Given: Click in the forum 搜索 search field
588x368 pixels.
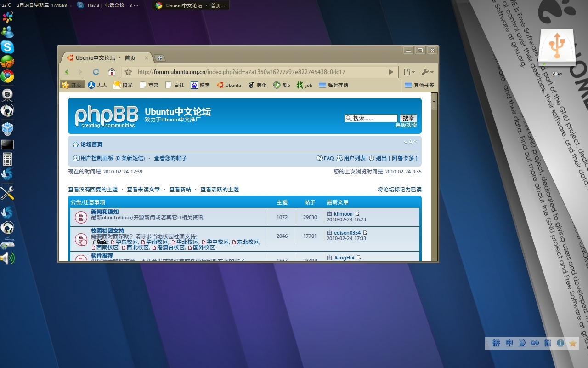Looking at the screenshot, I should coord(371,118).
